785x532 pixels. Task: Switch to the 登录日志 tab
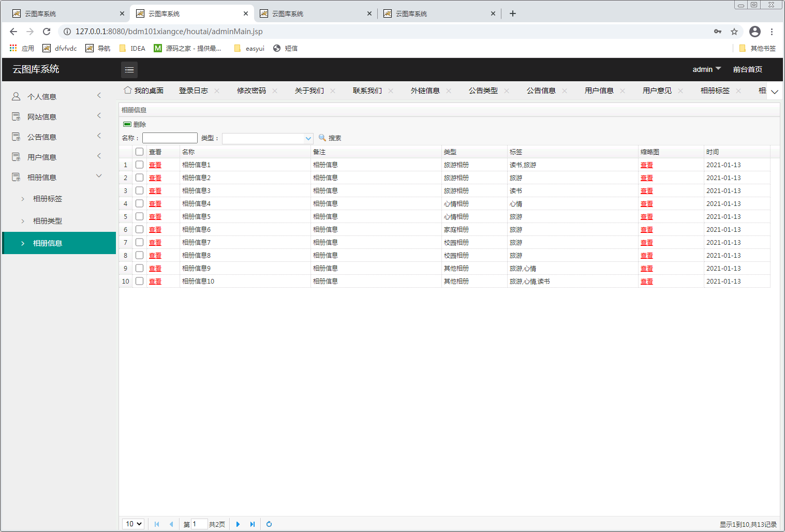(194, 91)
